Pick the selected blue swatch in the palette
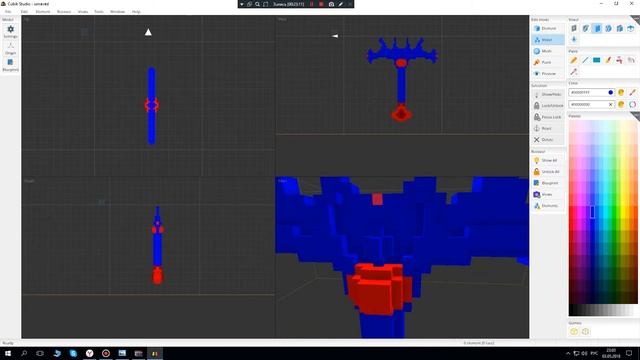This screenshot has height=360, width=640. (592, 212)
